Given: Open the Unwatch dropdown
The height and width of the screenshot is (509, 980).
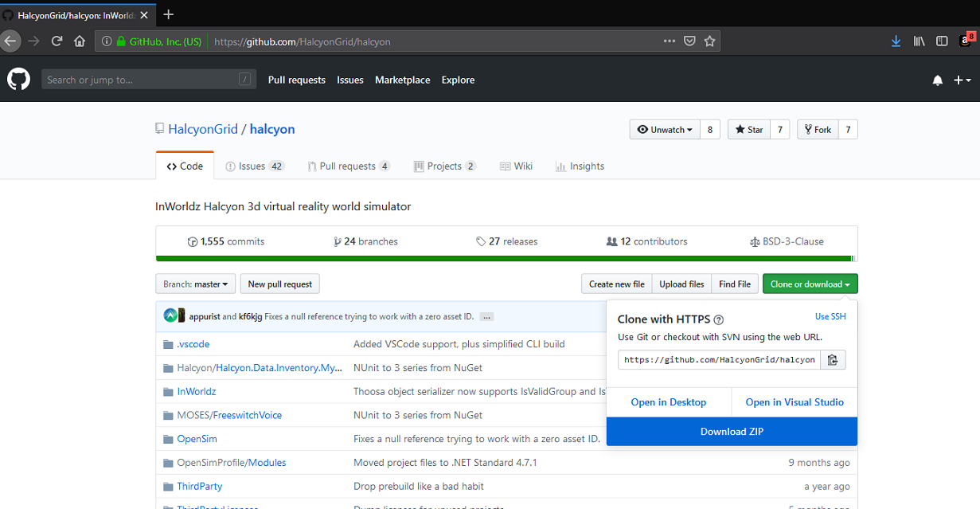Looking at the screenshot, I should click(x=665, y=130).
